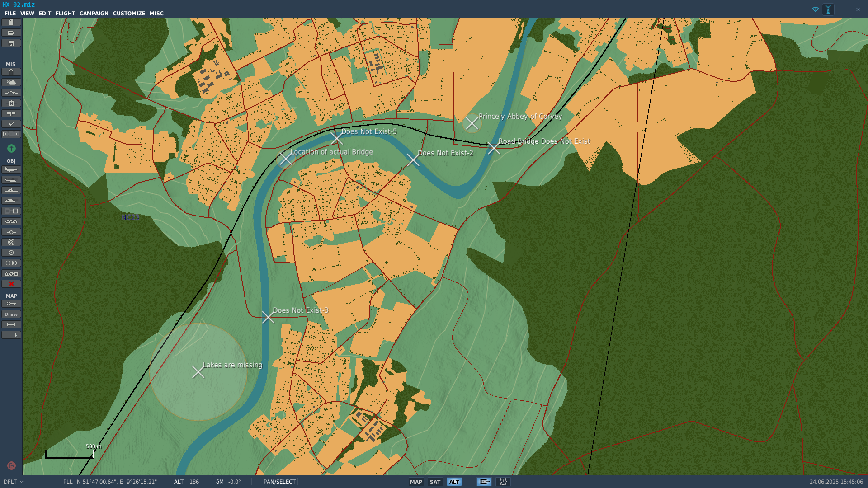Select the 'Does Not Exist-5' map marker

(336, 138)
